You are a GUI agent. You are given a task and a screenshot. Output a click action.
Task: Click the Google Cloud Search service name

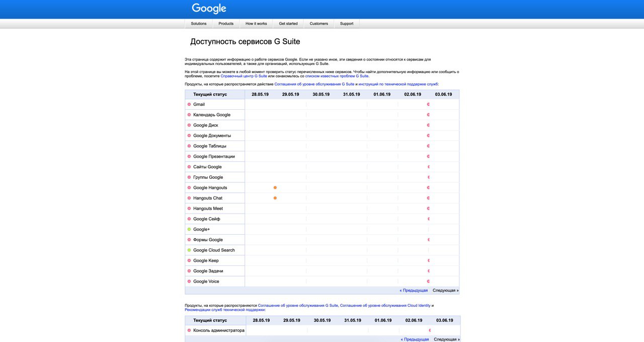tap(214, 250)
